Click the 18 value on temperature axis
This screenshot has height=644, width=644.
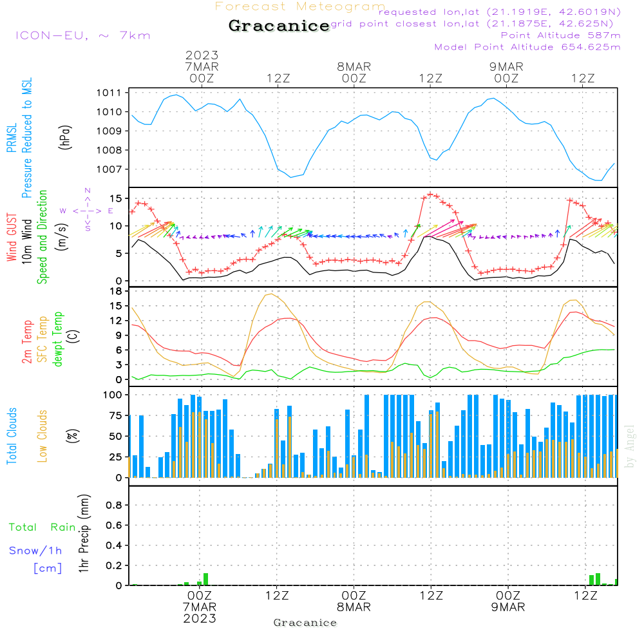coord(116,291)
